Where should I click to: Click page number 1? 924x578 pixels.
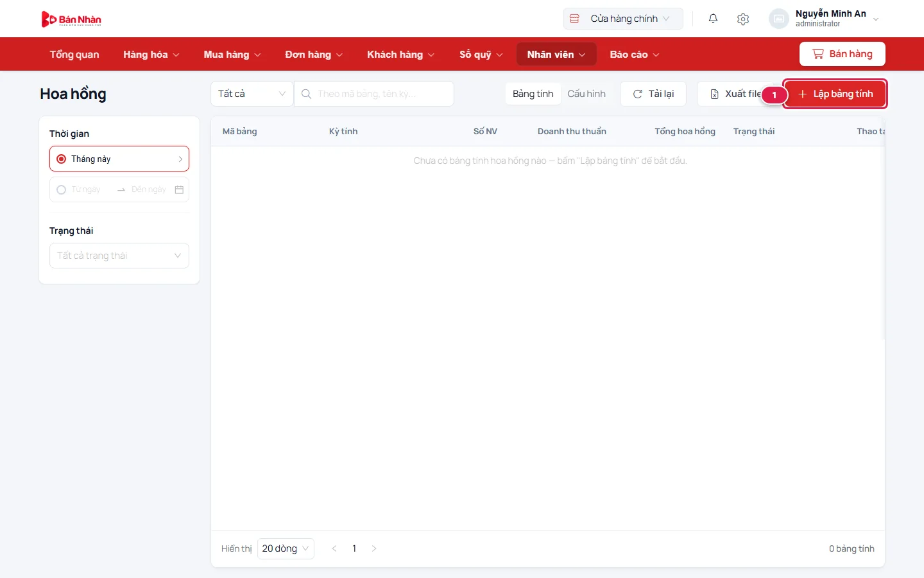pyautogui.click(x=354, y=548)
